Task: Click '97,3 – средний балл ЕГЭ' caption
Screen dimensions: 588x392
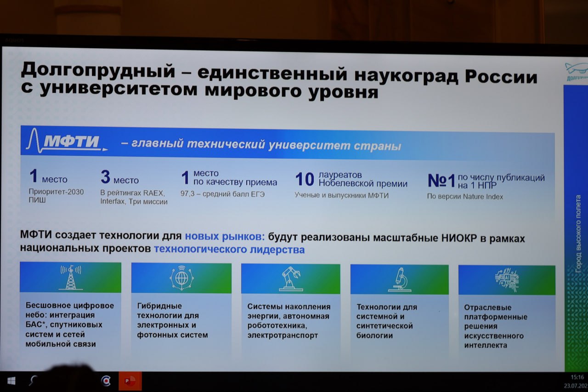Action: tap(222, 194)
